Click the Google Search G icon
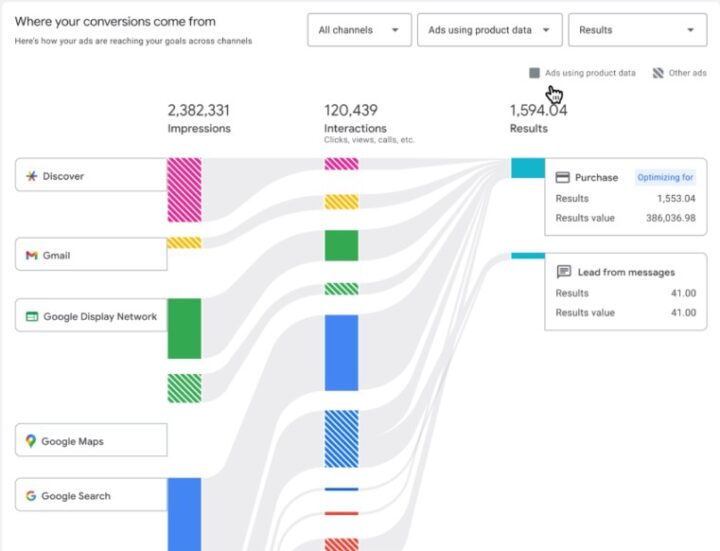 [31, 496]
